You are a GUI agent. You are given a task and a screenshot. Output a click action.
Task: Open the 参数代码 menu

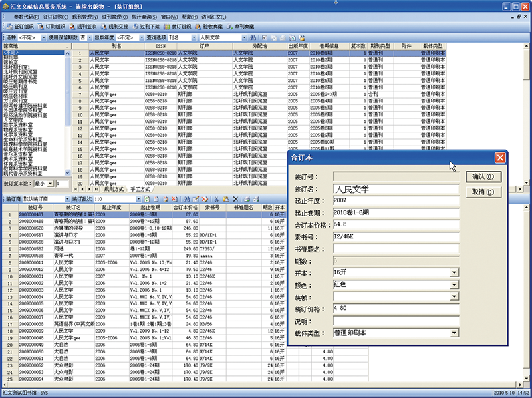coord(26,17)
